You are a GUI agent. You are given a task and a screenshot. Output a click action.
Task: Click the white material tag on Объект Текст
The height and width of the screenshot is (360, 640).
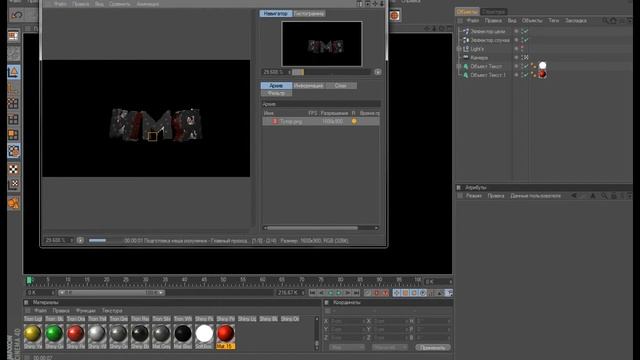coord(542,66)
